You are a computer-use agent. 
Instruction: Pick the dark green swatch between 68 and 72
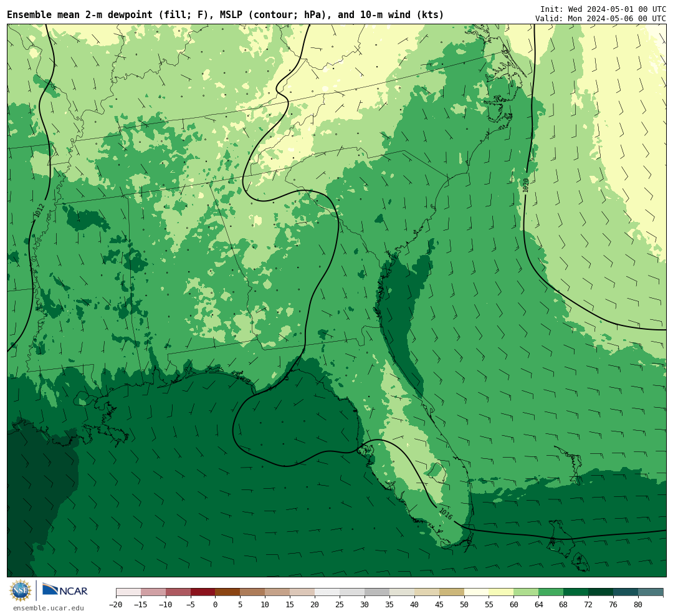pyautogui.click(x=576, y=592)
